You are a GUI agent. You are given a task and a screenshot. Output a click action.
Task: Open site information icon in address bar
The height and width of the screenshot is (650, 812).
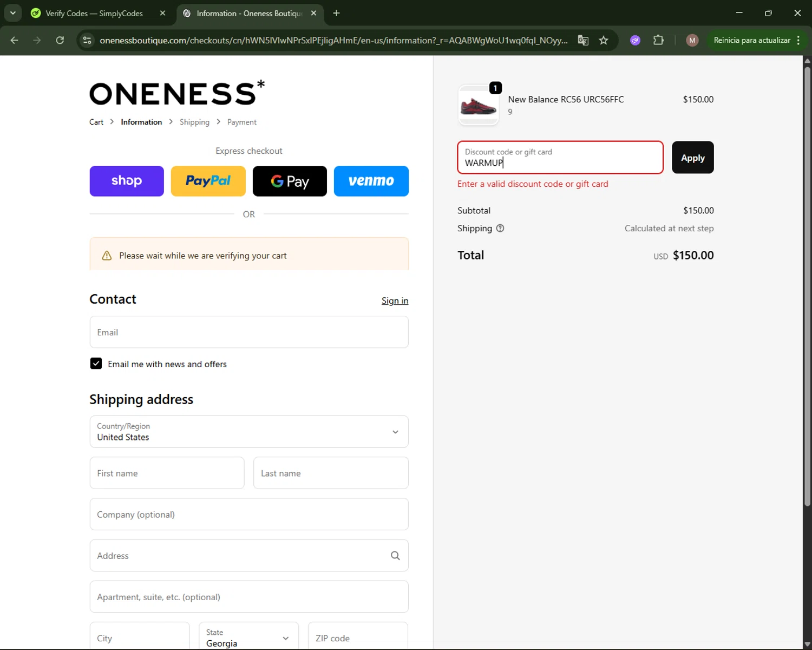click(x=87, y=40)
